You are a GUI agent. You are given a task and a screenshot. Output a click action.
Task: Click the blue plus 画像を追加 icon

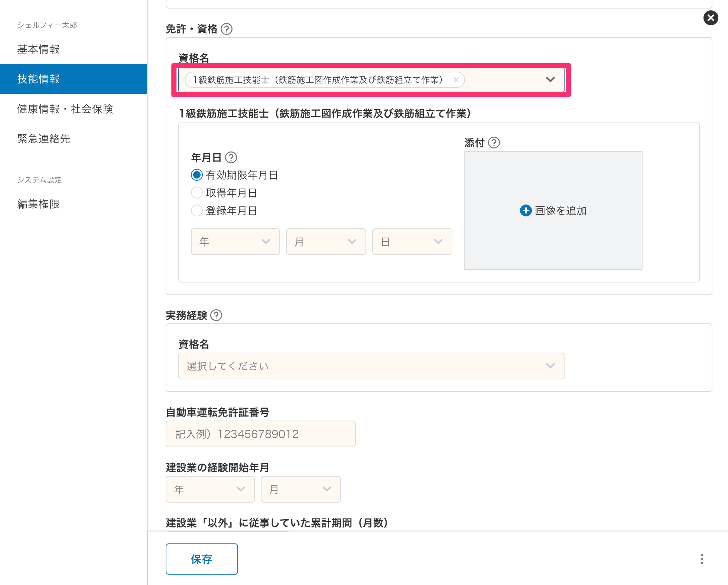pos(526,210)
